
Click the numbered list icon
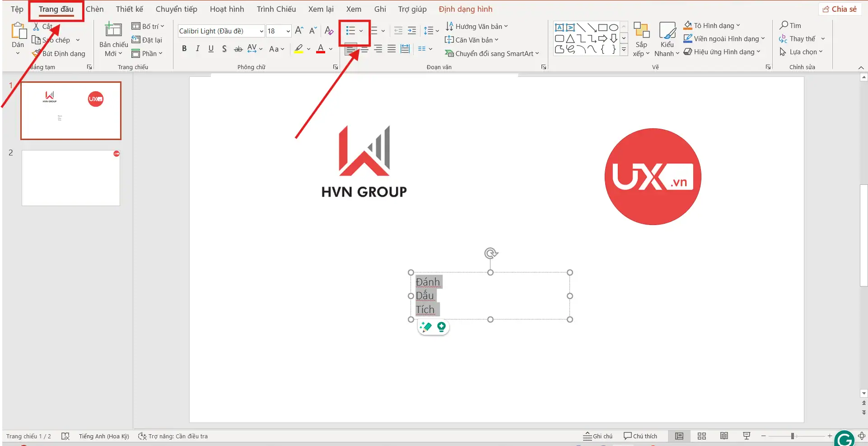coord(374,31)
